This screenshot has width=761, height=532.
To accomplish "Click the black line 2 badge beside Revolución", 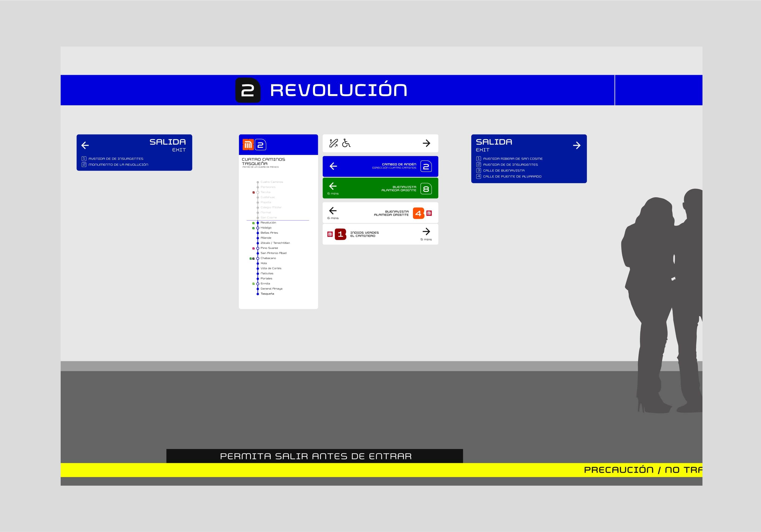I will tap(247, 90).
